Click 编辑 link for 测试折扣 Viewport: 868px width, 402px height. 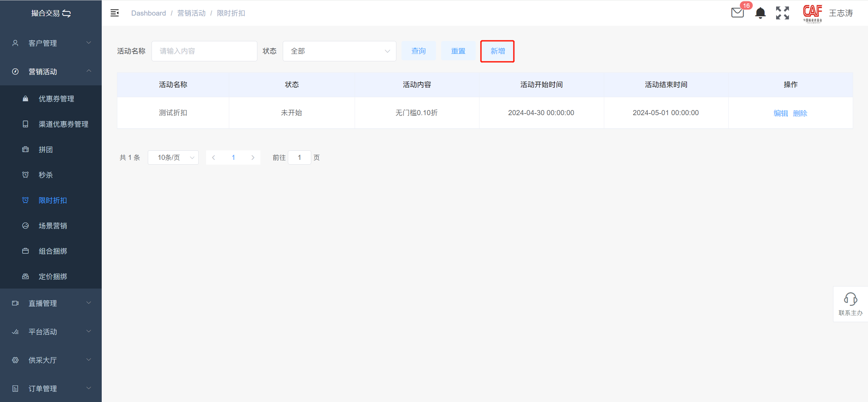click(x=781, y=113)
